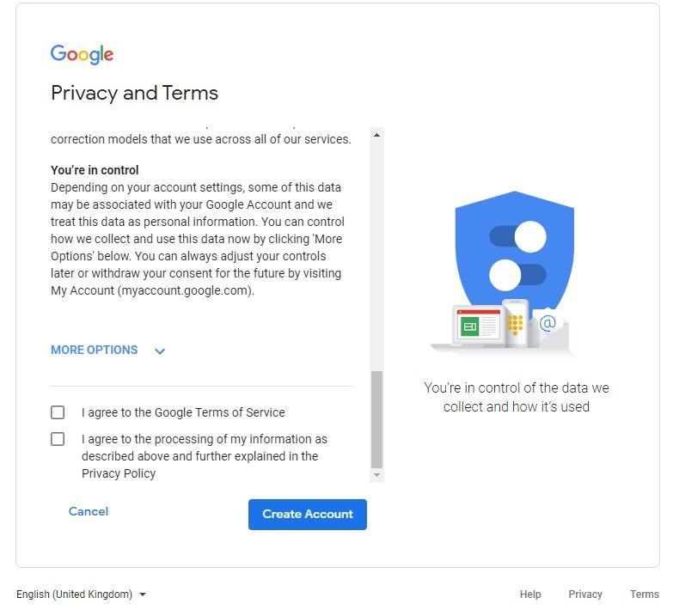Expand the MORE OPTIONS section
This screenshot has height=616, width=673.
95,350
